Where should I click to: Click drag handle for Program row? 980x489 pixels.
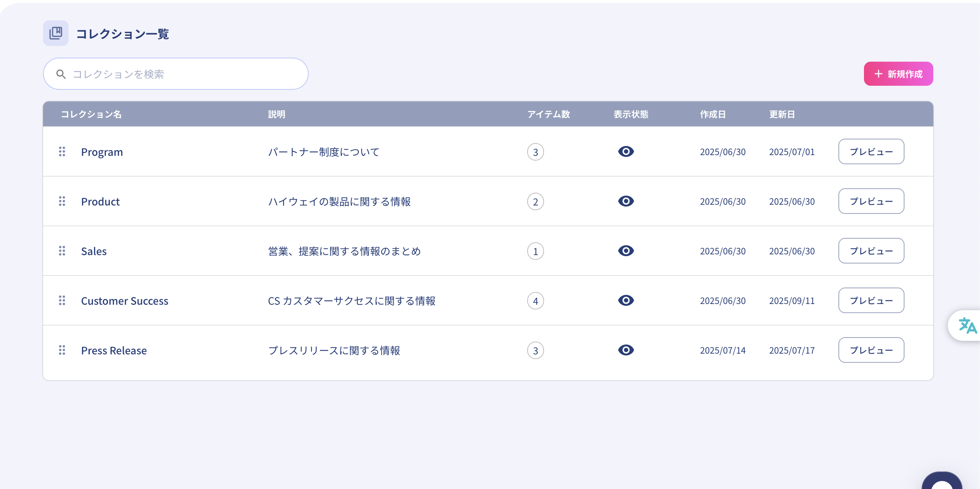[62, 151]
